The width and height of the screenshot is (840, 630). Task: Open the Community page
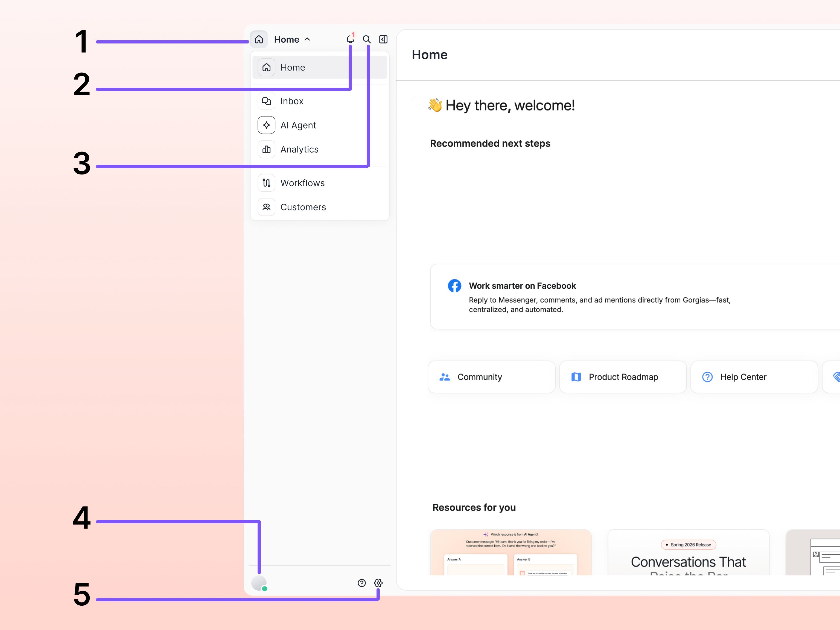pyautogui.click(x=491, y=377)
